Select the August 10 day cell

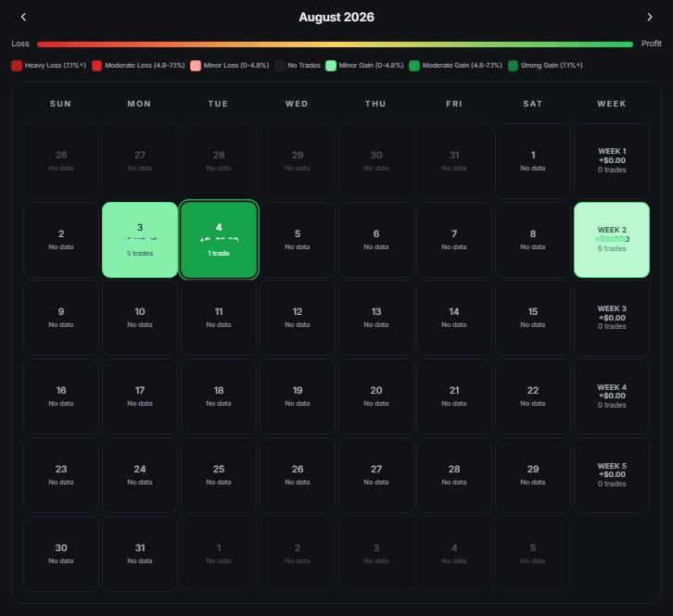[140, 318]
